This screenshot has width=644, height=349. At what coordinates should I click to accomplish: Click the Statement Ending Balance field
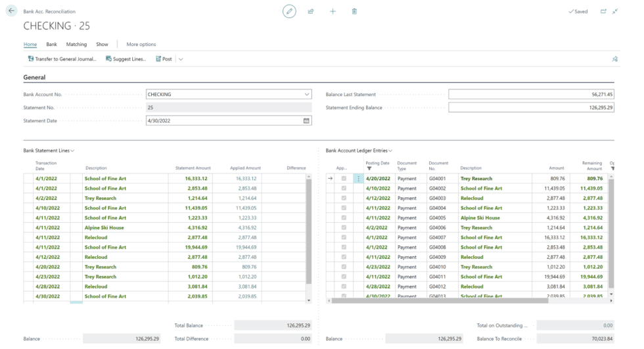531,107
